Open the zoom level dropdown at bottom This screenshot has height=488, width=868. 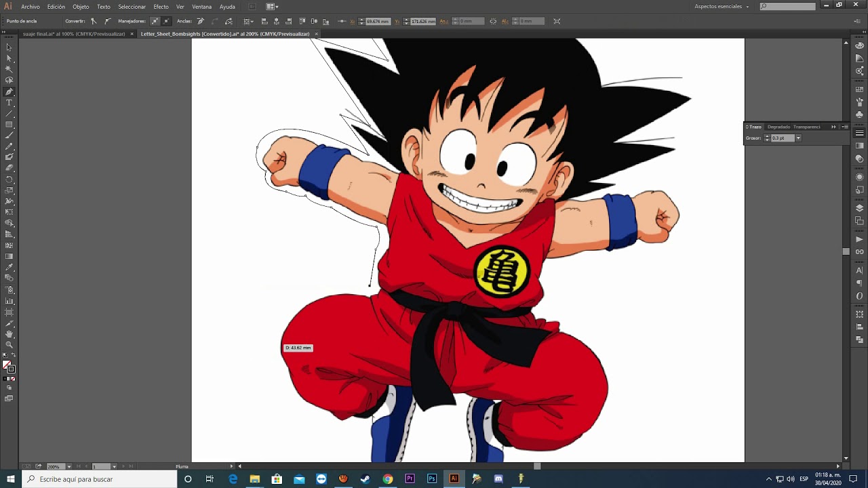[69, 466]
